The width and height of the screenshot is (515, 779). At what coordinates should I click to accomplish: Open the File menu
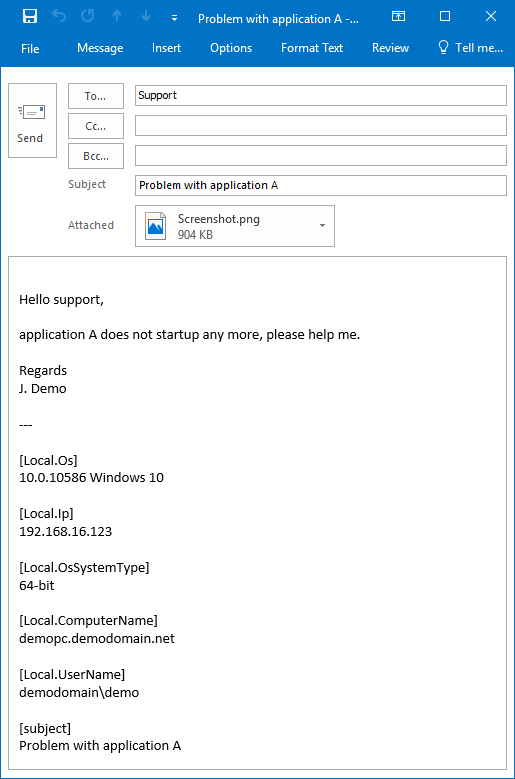pos(30,49)
